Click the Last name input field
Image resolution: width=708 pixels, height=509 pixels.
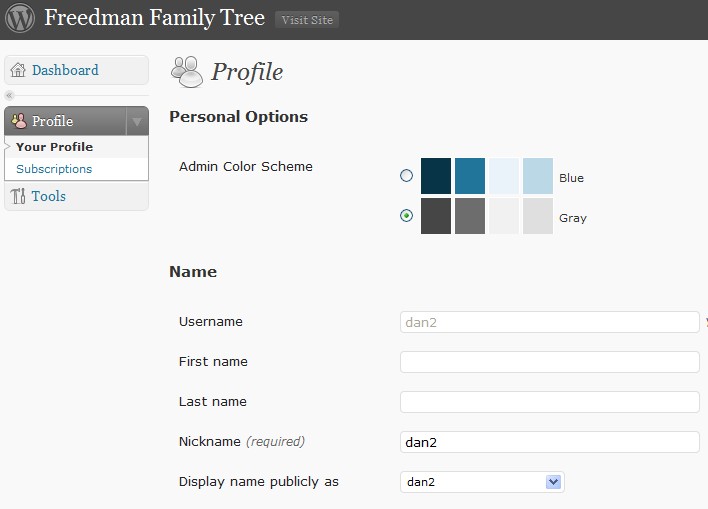[x=550, y=402]
